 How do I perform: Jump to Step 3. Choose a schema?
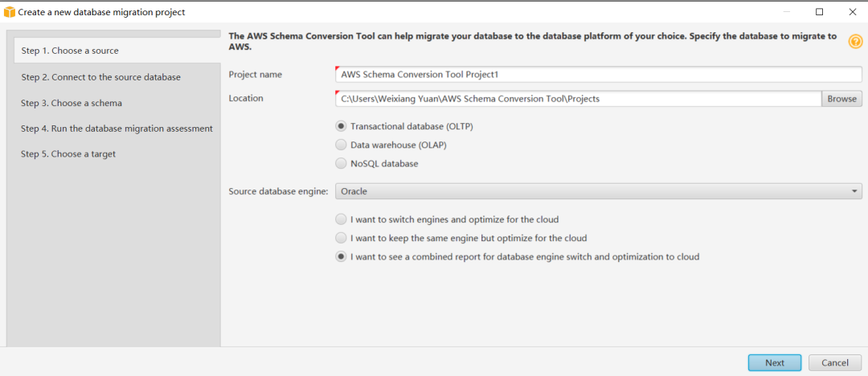pyautogui.click(x=72, y=103)
